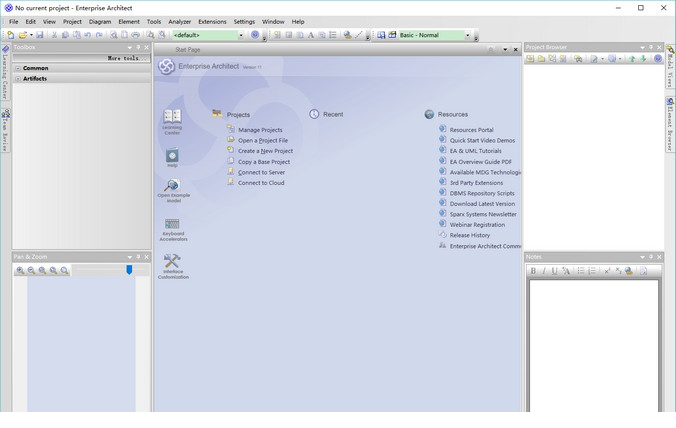Open the Diagram menu

(x=100, y=22)
